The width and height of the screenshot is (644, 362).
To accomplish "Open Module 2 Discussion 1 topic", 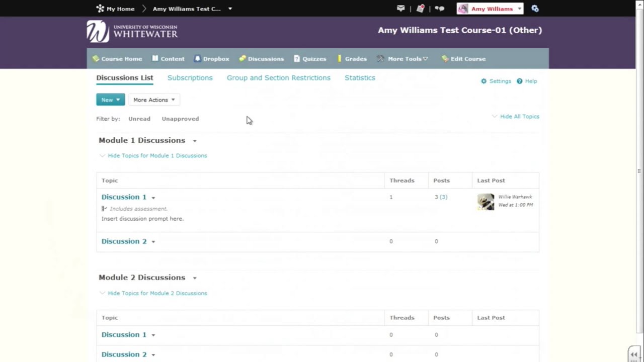I will click(124, 334).
